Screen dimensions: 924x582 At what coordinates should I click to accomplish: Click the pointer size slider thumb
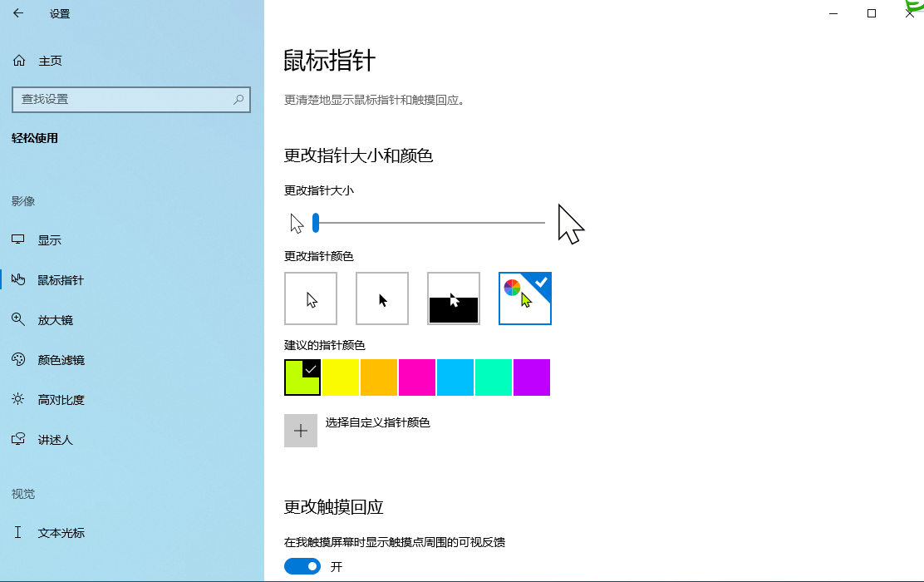tap(316, 223)
